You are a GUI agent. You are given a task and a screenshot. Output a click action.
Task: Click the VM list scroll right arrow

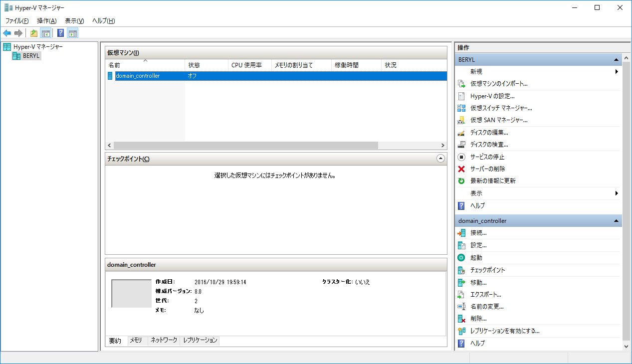point(442,145)
